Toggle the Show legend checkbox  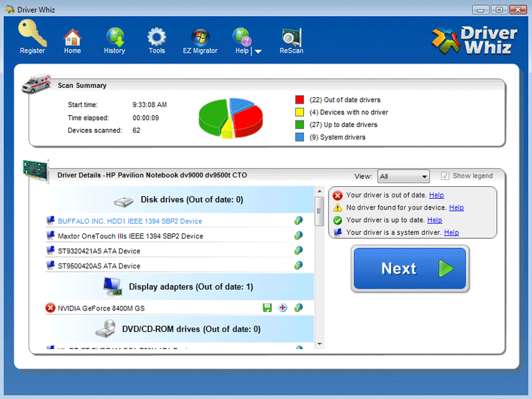(445, 176)
